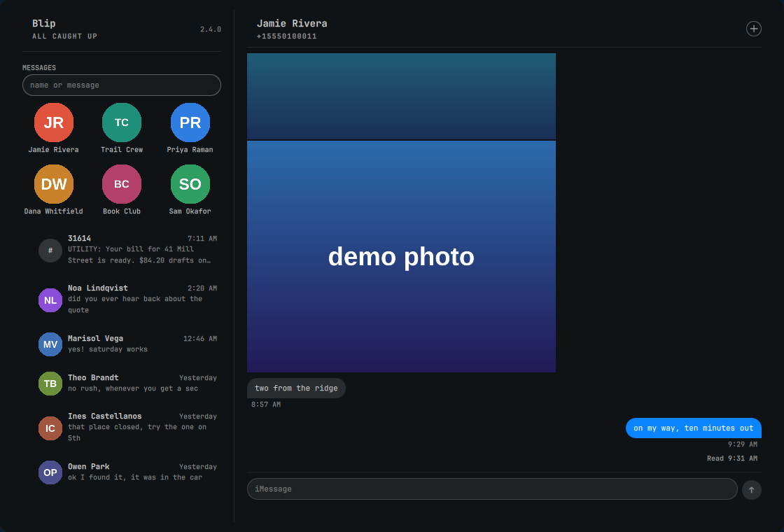Click the Read 9:31 AM receipt

pos(732,458)
